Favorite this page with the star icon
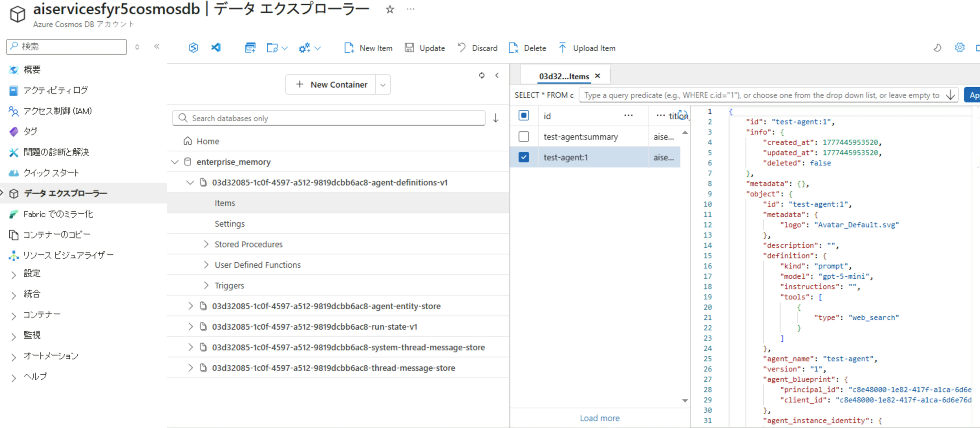 [x=390, y=9]
